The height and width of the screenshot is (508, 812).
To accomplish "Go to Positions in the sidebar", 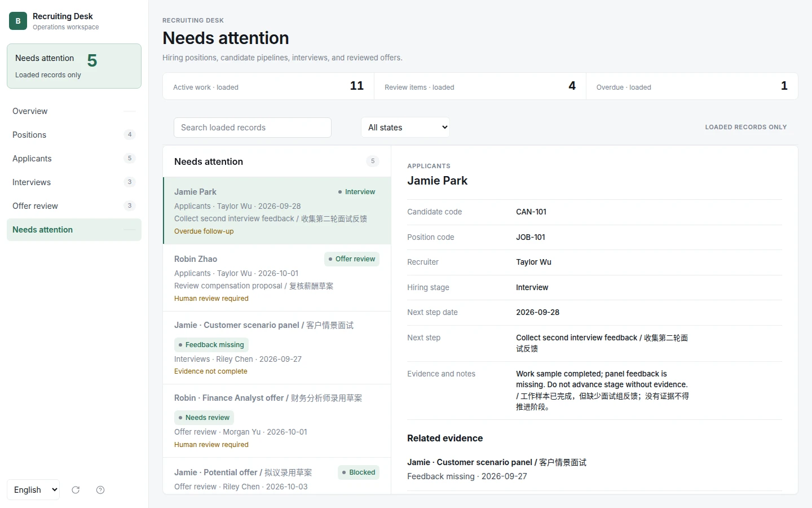I will [74, 135].
